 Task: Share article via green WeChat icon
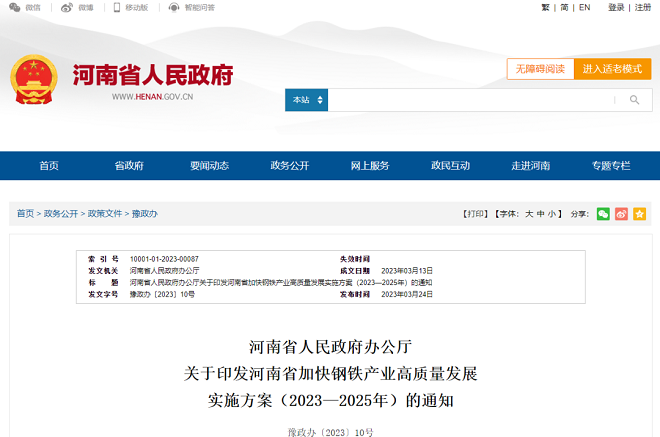(x=603, y=214)
